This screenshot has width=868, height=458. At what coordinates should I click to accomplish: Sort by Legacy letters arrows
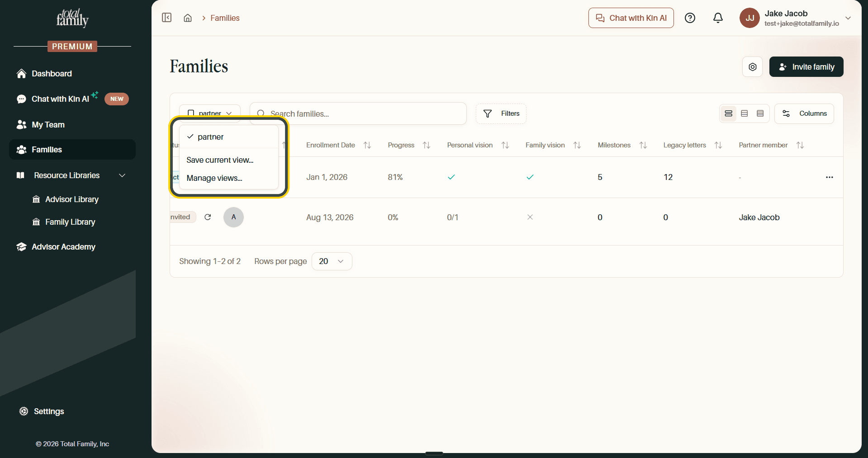[x=718, y=145]
